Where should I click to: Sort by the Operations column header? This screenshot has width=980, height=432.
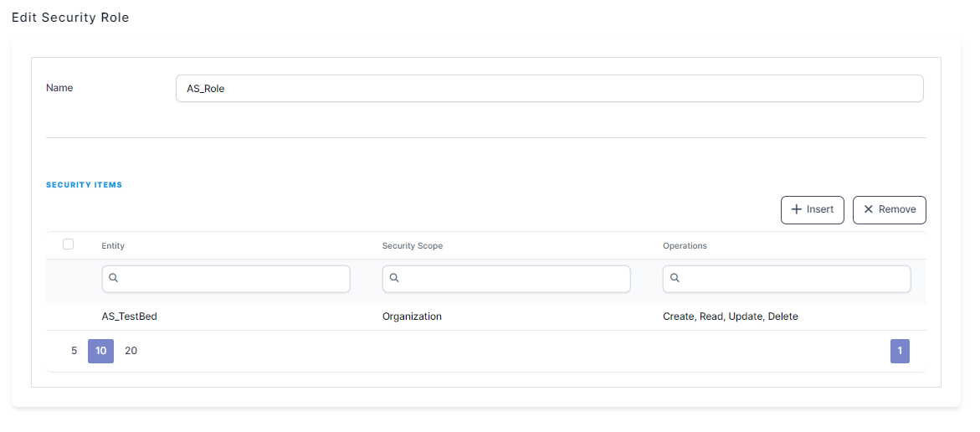685,246
